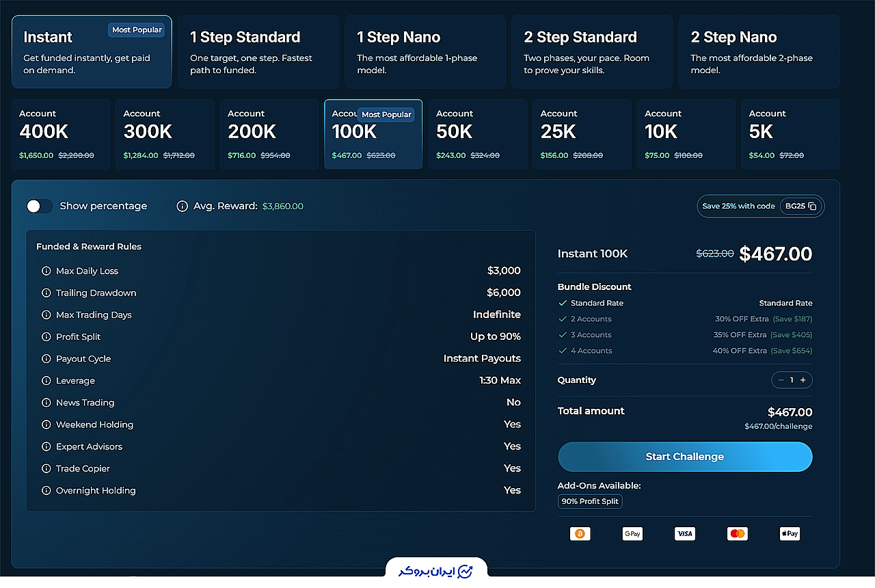Screen dimensions: 875x588
Task: Pick the 3 Accounts bundle discount
Action: tap(685, 335)
